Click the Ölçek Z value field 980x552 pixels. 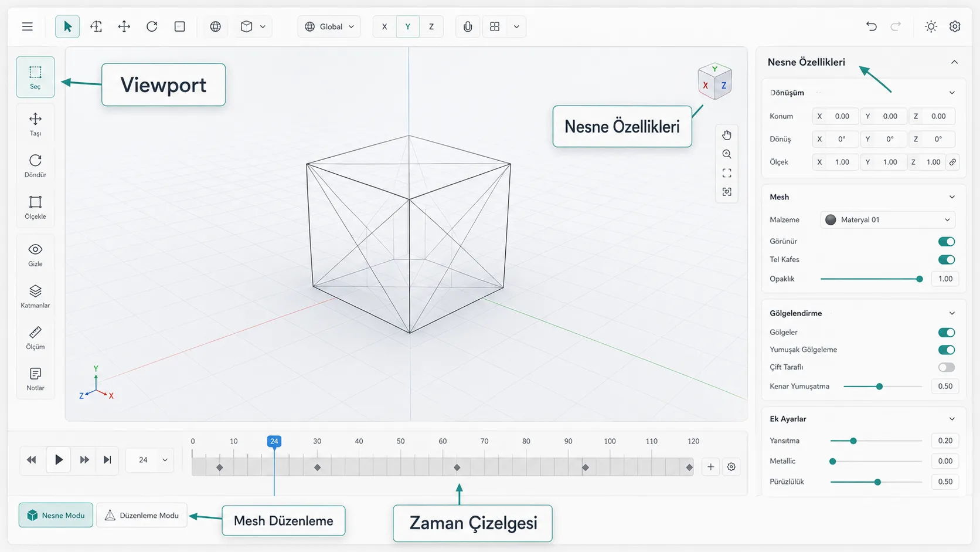click(925, 162)
